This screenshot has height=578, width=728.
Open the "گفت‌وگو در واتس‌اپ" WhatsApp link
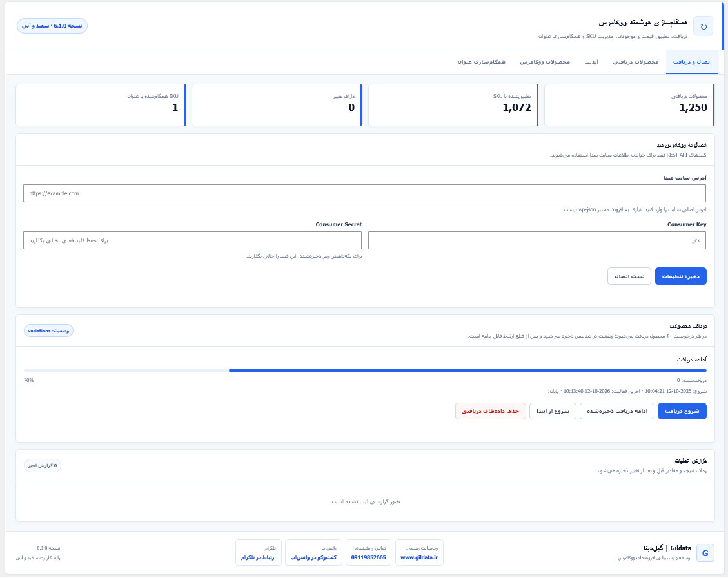pyautogui.click(x=314, y=557)
